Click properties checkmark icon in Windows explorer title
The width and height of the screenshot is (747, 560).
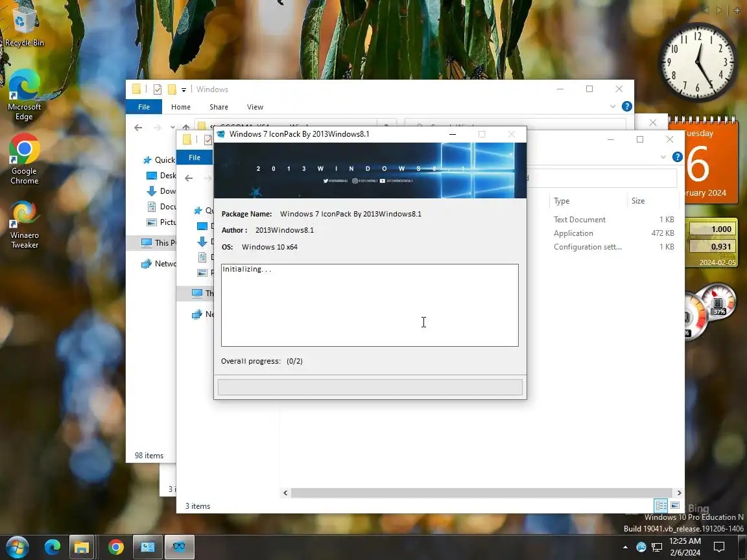pyautogui.click(x=157, y=89)
